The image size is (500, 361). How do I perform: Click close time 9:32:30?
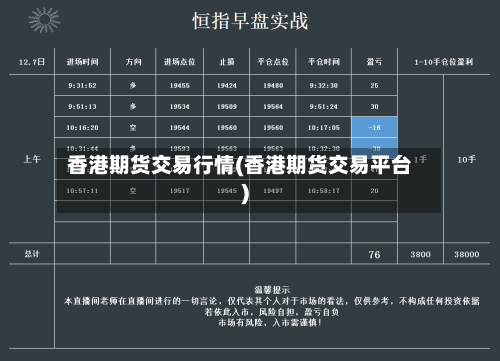[324, 86]
